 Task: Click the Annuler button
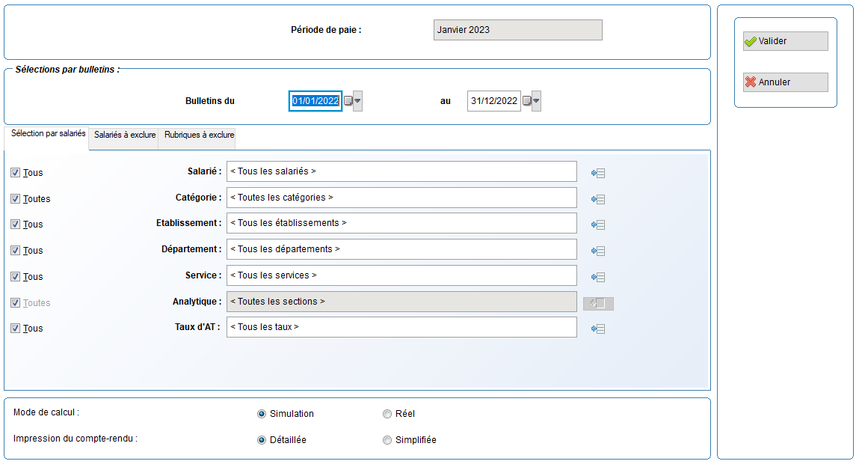click(x=786, y=82)
